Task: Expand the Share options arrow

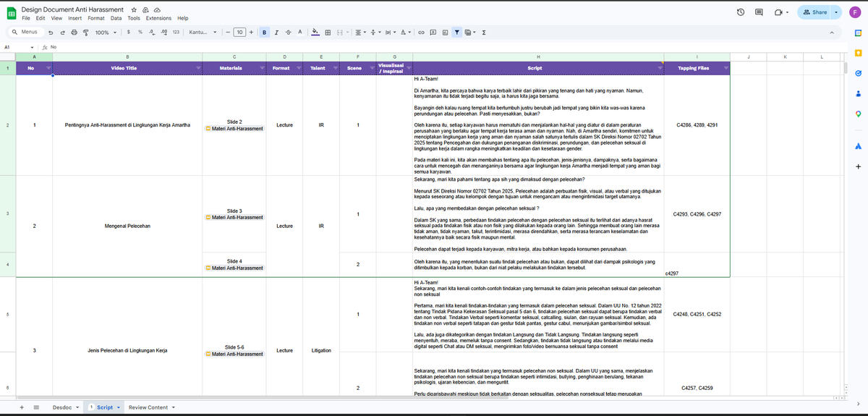Action: point(837,12)
